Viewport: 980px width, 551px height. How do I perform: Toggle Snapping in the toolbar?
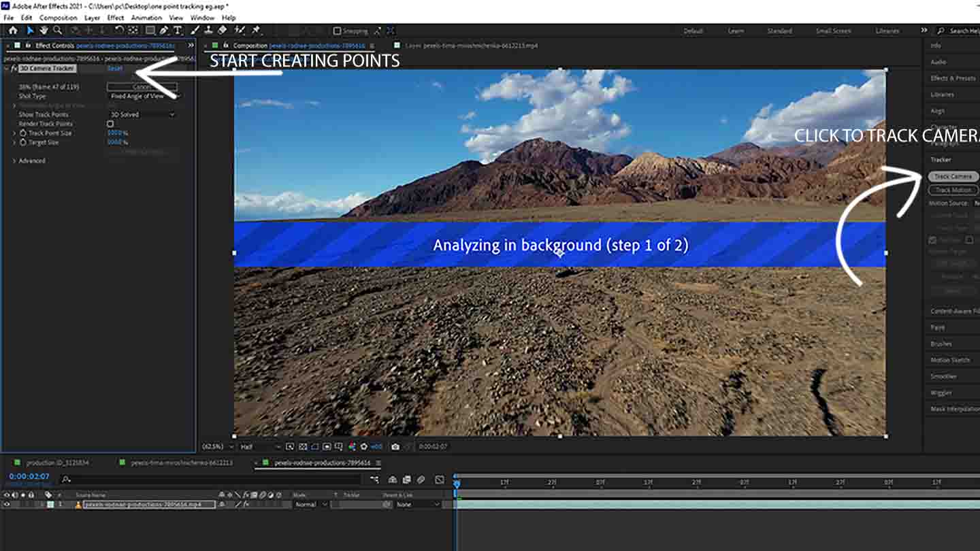pos(336,31)
